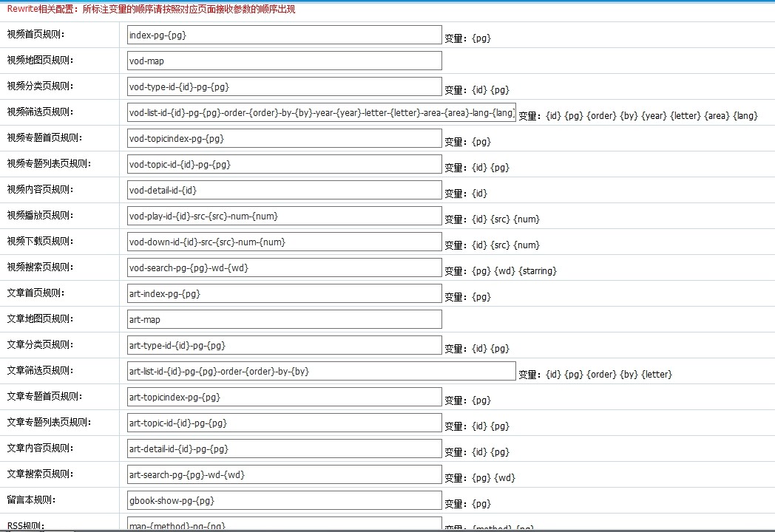Select the art-topicindex rule field

(x=284, y=397)
